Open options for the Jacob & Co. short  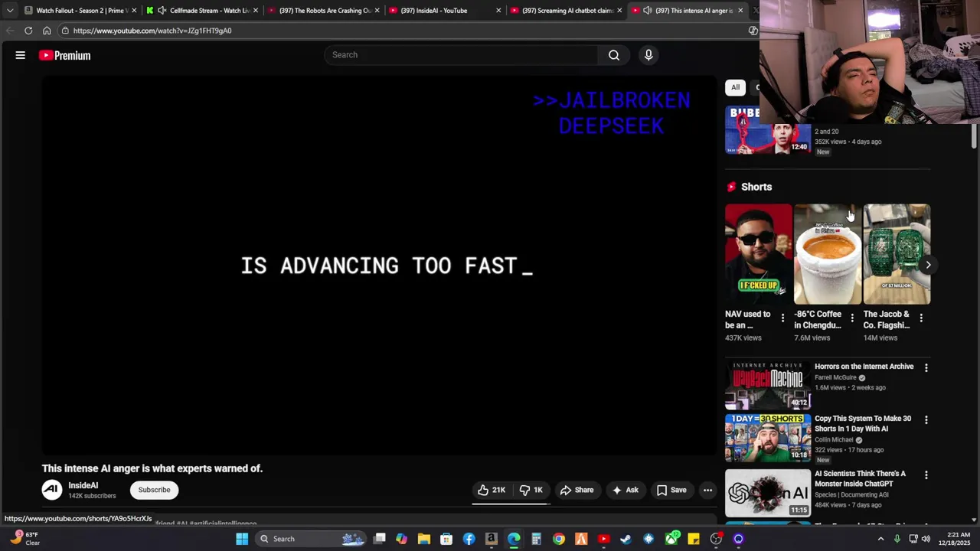921,318
